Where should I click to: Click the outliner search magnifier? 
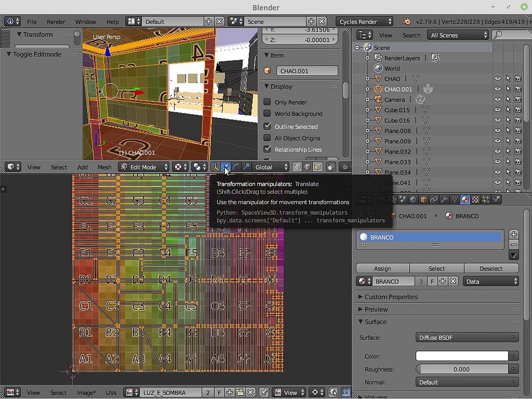pos(498,35)
